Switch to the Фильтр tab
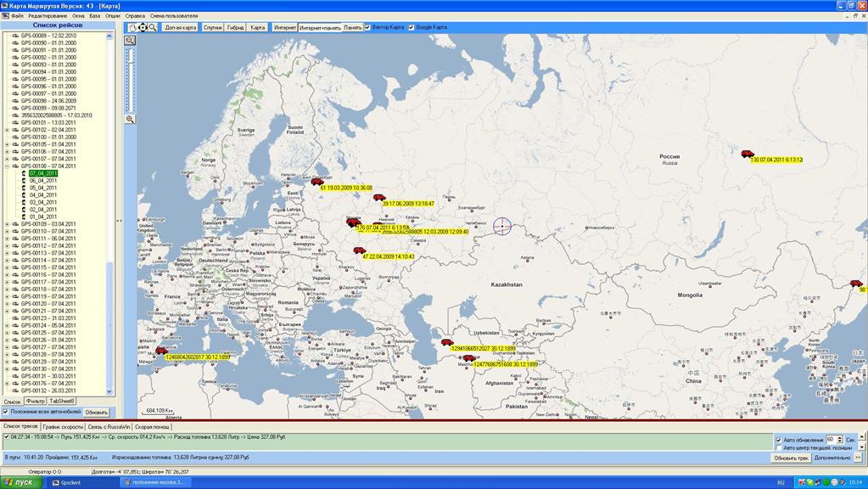This screenshot has width=868, height=489. click(x=35, y=401)
